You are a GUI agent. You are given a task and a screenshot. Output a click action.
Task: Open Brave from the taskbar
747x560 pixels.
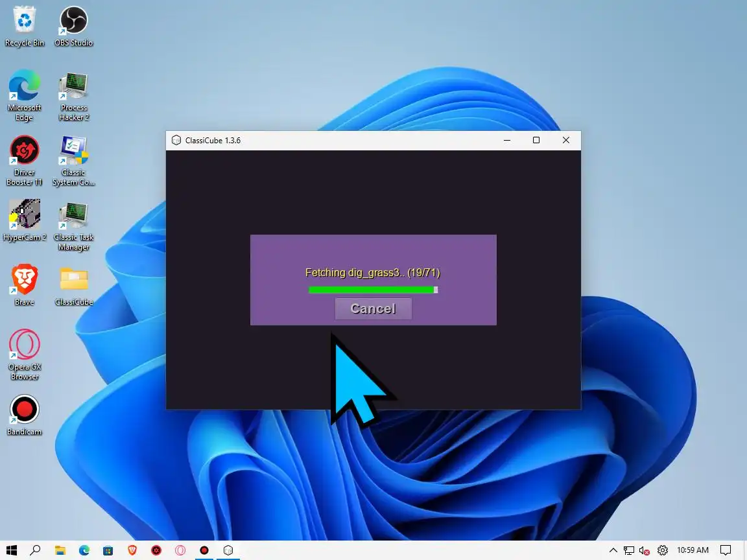132,550
